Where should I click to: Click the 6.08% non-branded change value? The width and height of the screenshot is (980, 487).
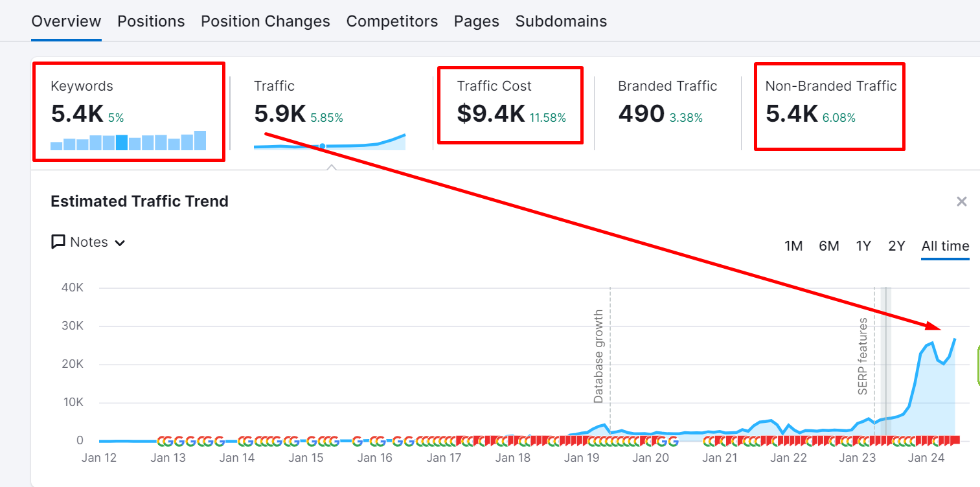[x=839, y=118]
